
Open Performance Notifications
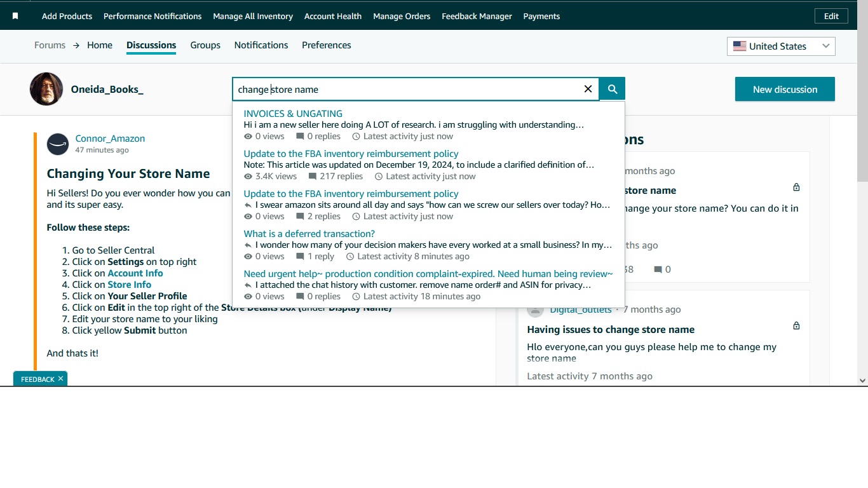tap(153, 16)
